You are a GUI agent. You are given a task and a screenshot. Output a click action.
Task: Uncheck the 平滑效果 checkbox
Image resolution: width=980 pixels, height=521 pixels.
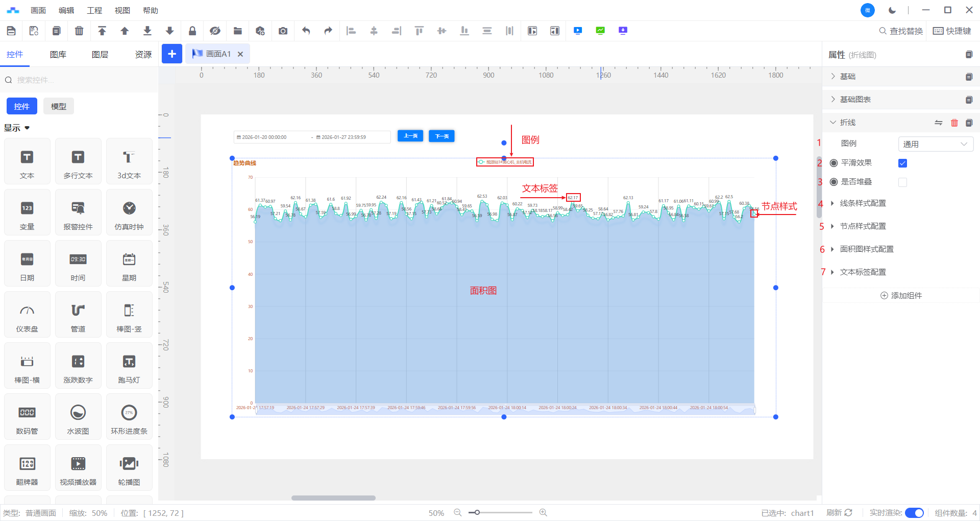[902, 163]
